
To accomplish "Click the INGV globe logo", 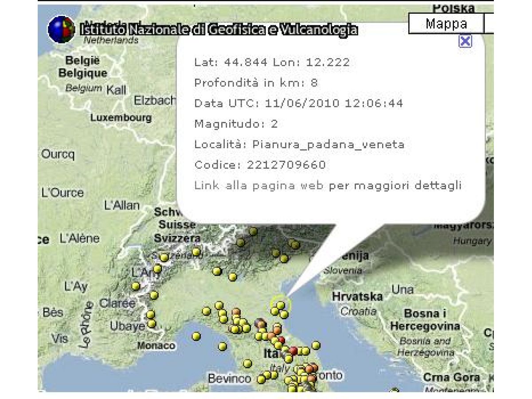I will point(61,29).
